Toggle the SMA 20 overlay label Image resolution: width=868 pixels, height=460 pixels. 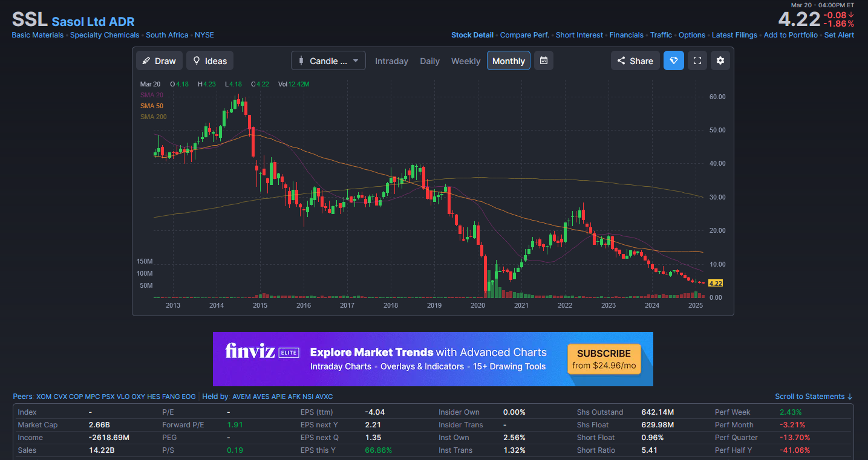coord(151,95)
